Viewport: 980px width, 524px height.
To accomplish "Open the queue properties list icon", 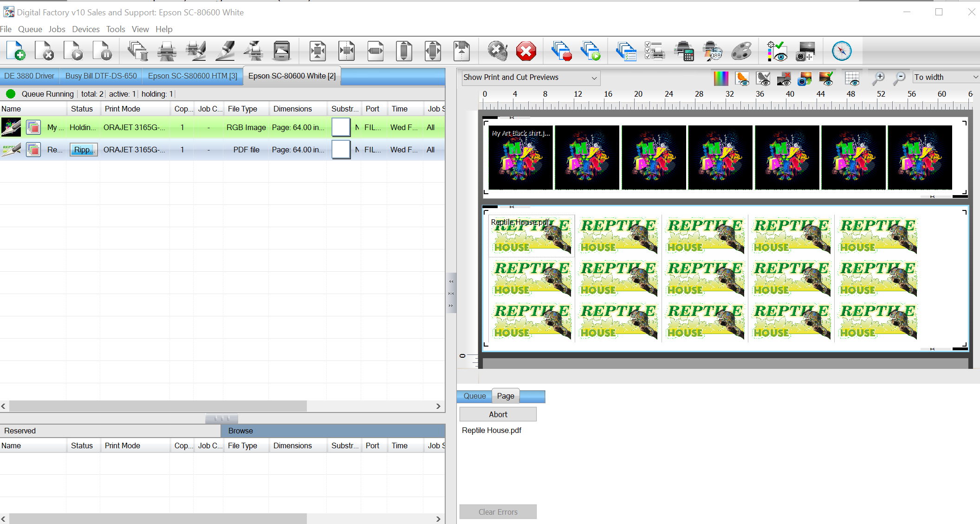I will [x=626, y=51].
